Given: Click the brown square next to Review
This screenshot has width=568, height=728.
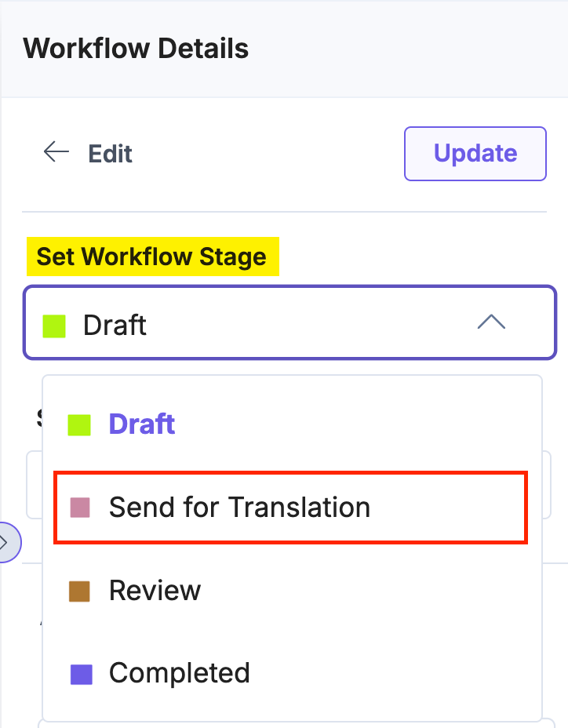Looking at the screenshot, I should coord(79,590).
